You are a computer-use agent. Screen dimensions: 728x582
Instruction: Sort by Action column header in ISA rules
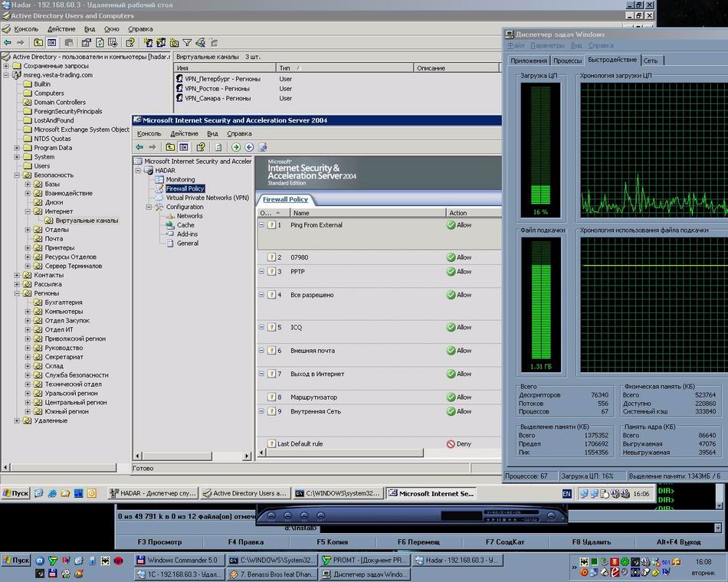473,213
